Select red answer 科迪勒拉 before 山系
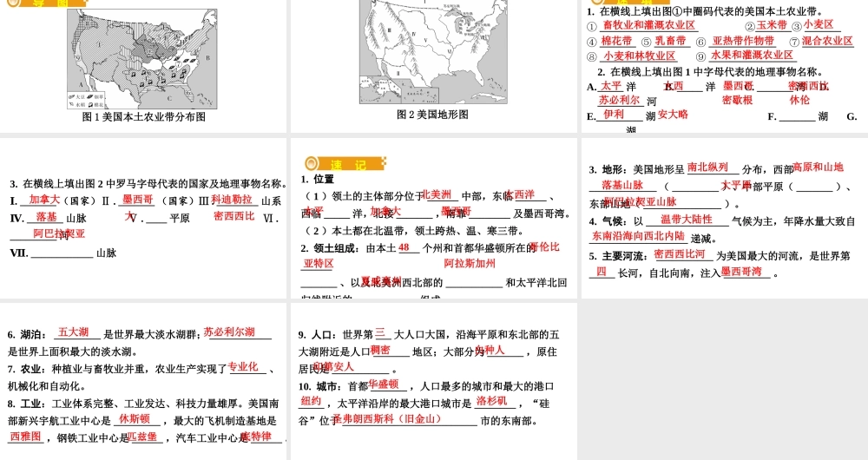This screenshot has height=460, width=868. pyautogui.click(x=232, y=200)
